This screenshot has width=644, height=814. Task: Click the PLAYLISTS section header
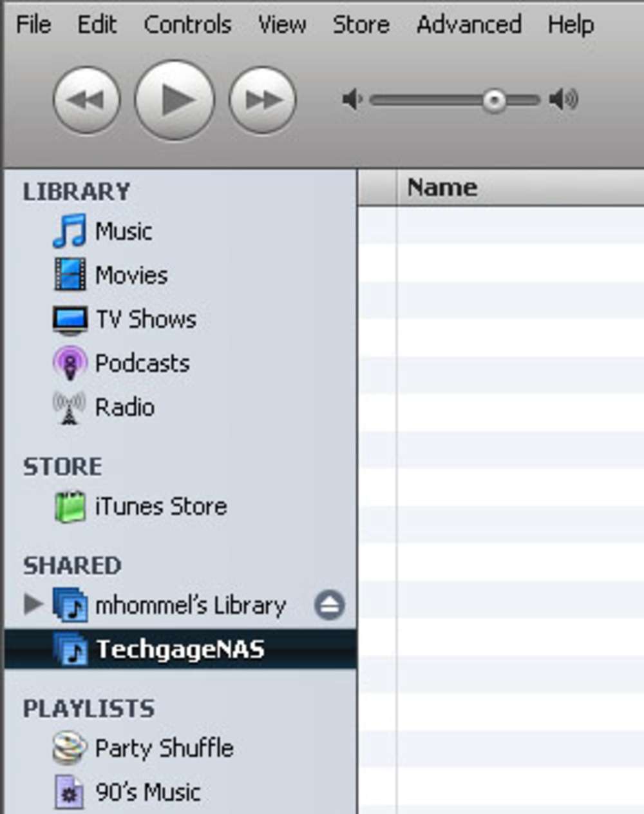pyautogui.click(x=89, y=709)
